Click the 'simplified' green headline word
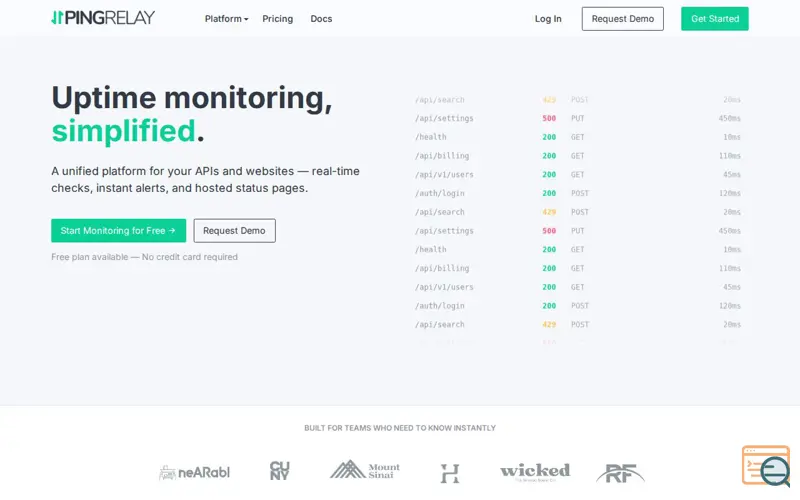 [123, 131]
